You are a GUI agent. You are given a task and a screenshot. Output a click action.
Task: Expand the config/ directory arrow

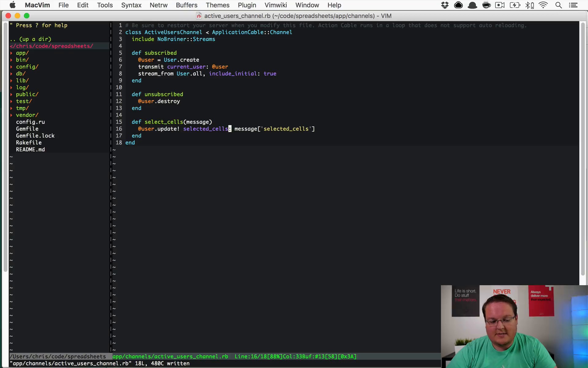[x=11, y=67]
